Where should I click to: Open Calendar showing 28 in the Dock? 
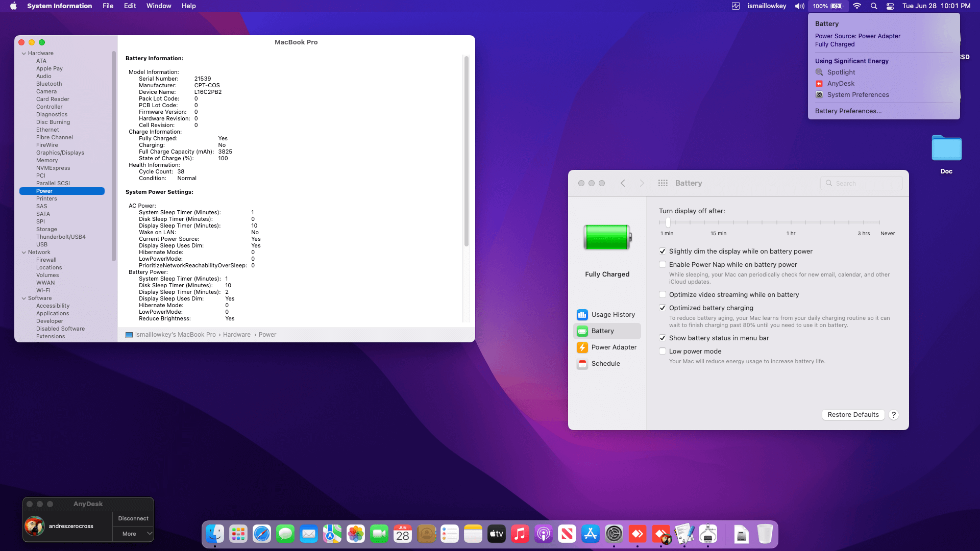tap(403, 534)
